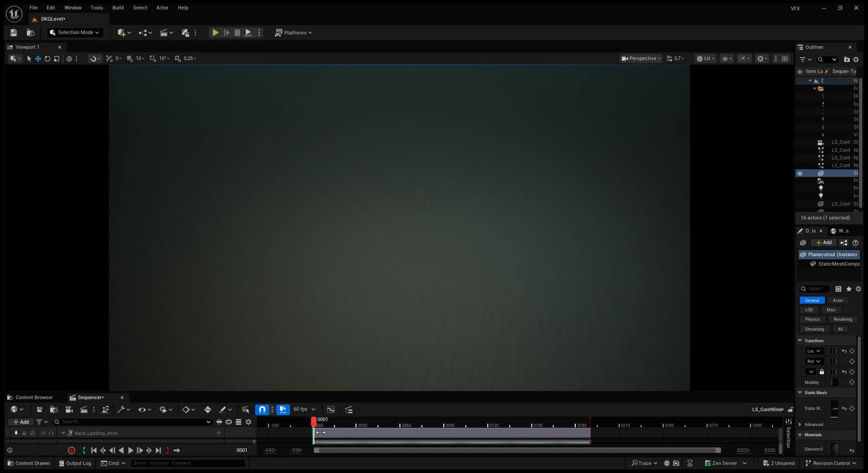Solo the Hard_Landing_Anim track with headphones icon
The width and height of the screenshot is (868, 473).
click(x=51, y=433)
